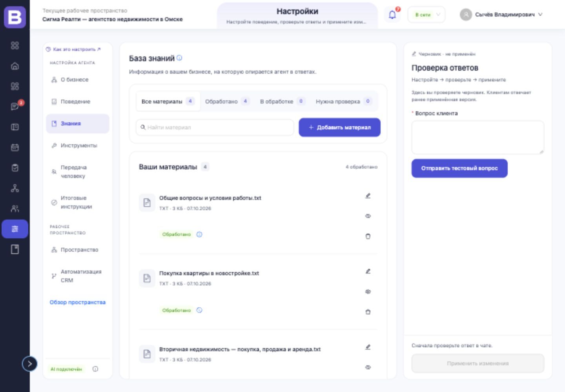The height and width of the screenshot is (392, 565).
Task: Switch to the В обработке tab
Action: click(x=282, y=102)
